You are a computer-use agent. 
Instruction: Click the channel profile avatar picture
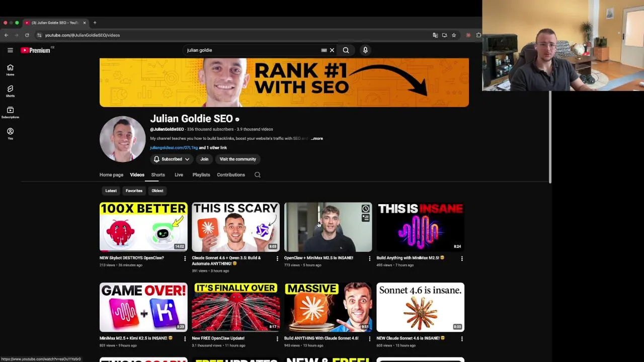pos(122,139)
